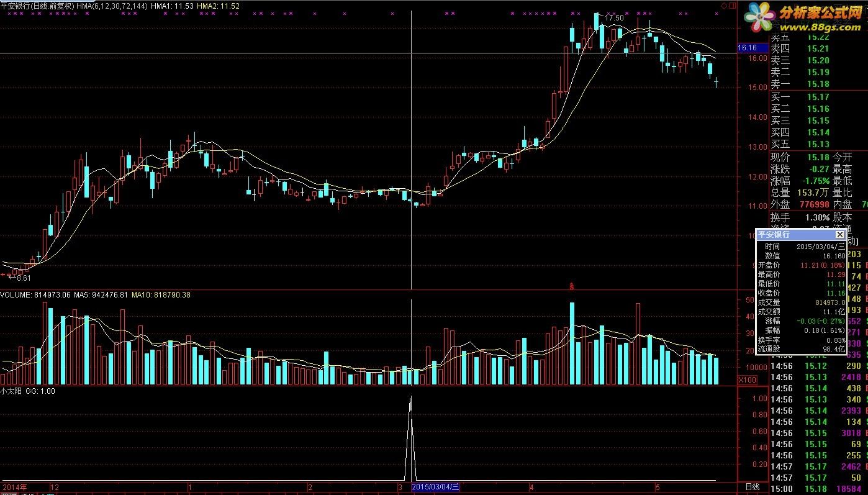Image resolution: width=868 pixels, height=495 pixels.
Task: Click the 卖三 15.20 ask row
Action: click(x=802, y=60)
